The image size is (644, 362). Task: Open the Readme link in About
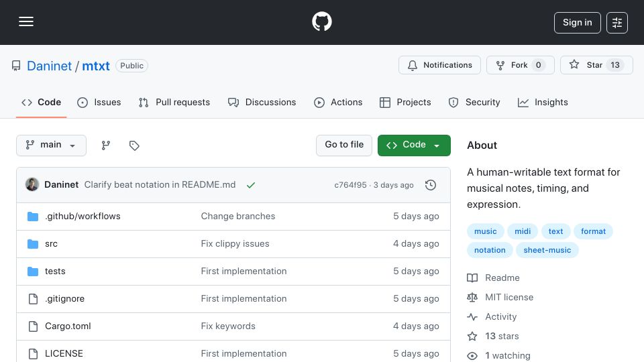pyautogui.click(x=493, y=278)
